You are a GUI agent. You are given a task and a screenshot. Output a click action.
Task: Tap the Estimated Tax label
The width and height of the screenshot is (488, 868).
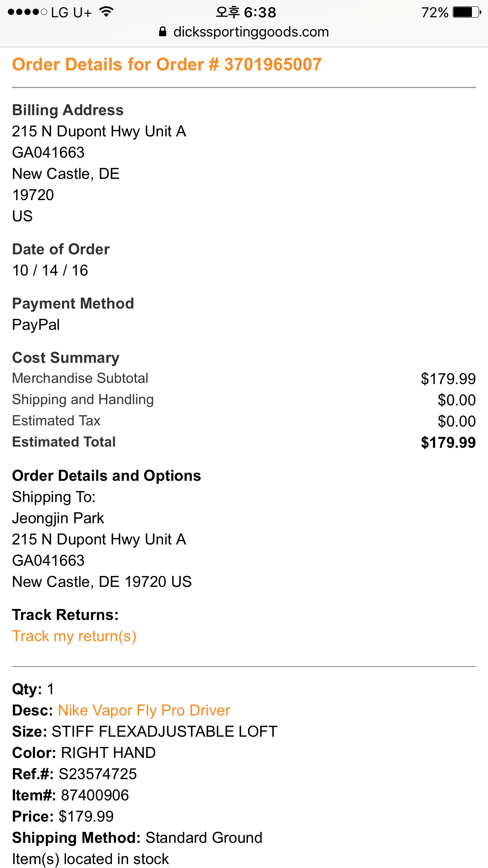coord(57,421)
